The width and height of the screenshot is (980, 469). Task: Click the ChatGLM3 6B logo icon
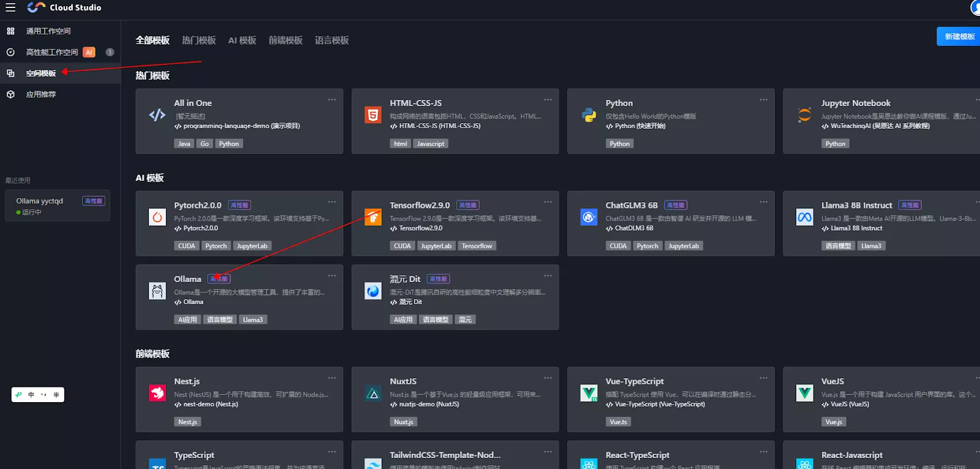[589, 217]
